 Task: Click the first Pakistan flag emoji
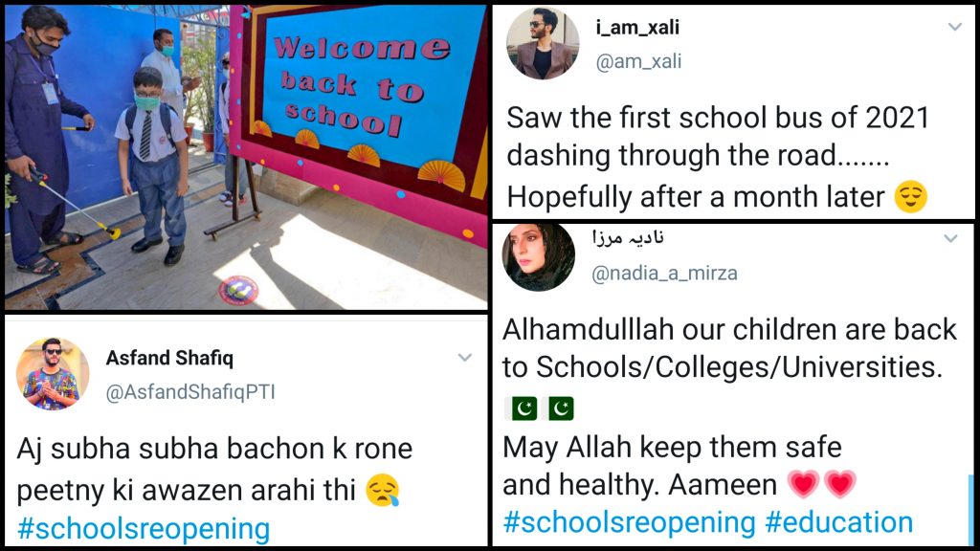click(x=523, y=408)
